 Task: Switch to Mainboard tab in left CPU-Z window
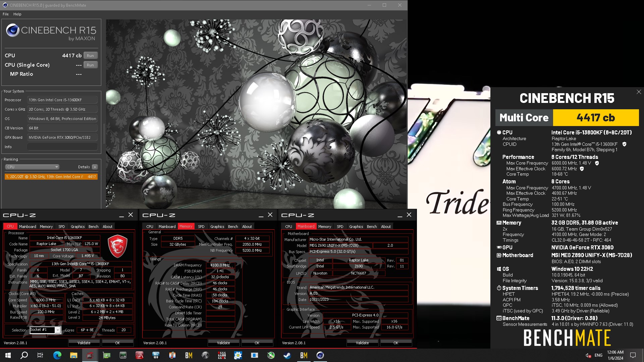pos(28,227)
